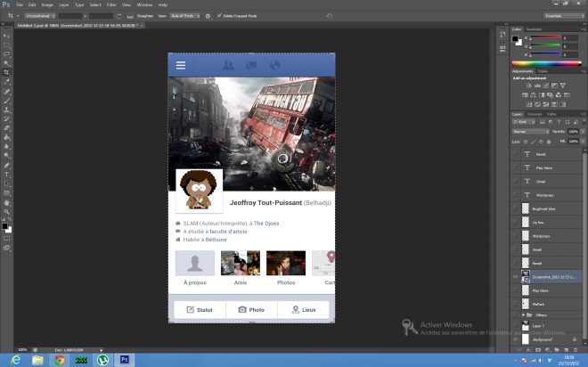Show the Play Store text layer
The height and width of the screenshot is (367, 588).
coord(515,167)
